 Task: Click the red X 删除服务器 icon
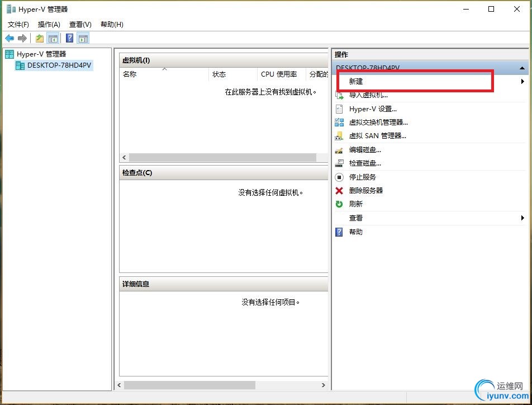click(x=339, y=191)
